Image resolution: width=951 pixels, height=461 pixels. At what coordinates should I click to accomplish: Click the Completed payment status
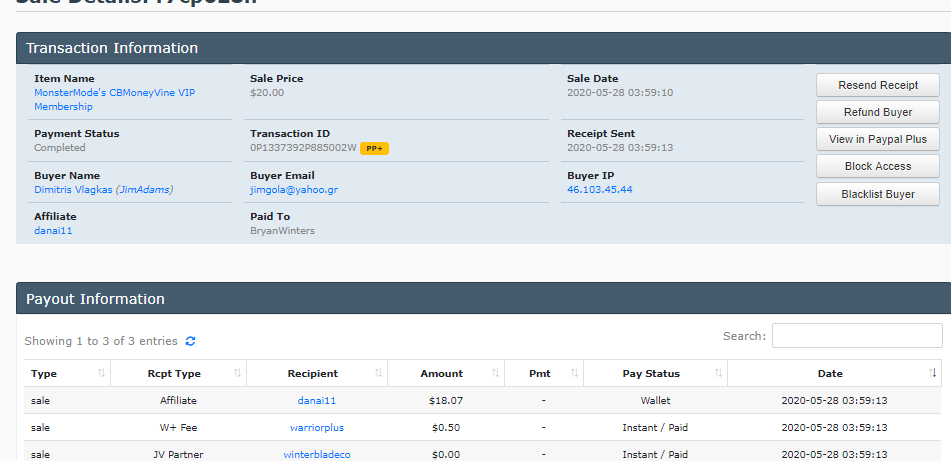[59, 147]
